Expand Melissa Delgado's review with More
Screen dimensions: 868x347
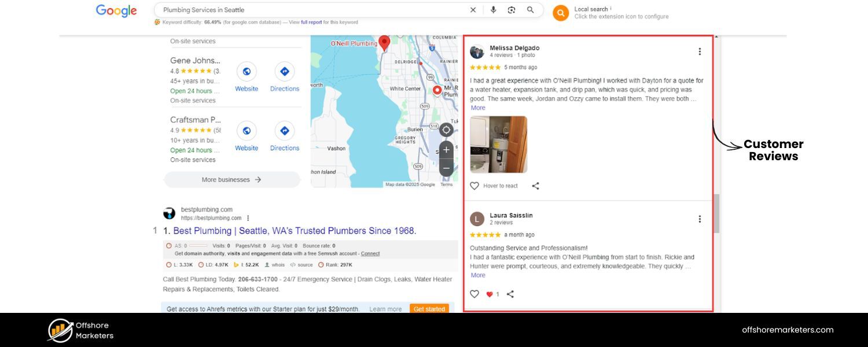(477, 108)
